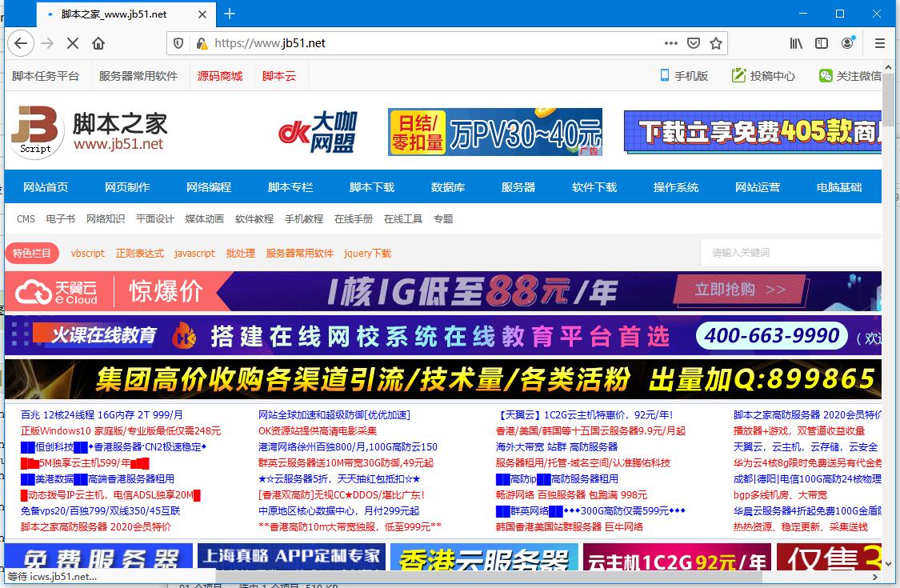
Task: Click the horizontal scrollbar right arrow
Action: click(x=874, y=577)
